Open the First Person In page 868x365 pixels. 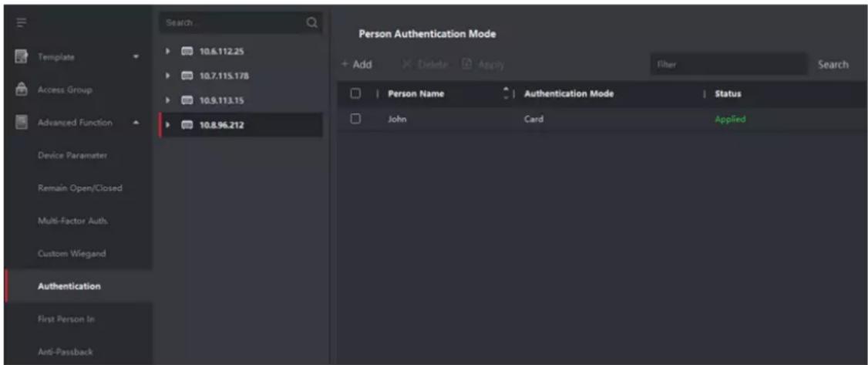(78, 319)
